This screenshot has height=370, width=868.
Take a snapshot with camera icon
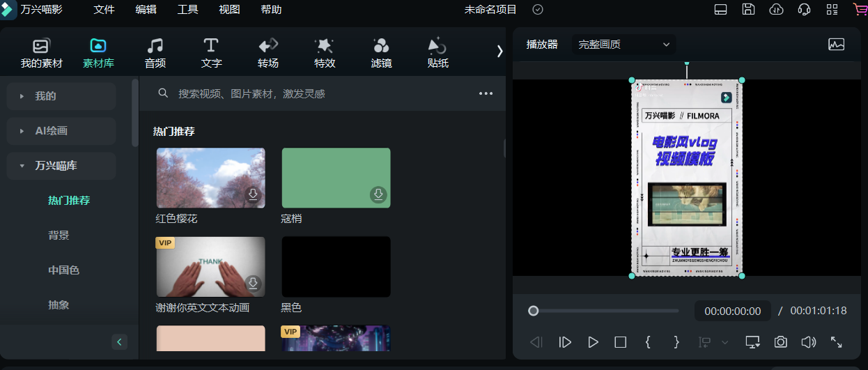[781, 342]
